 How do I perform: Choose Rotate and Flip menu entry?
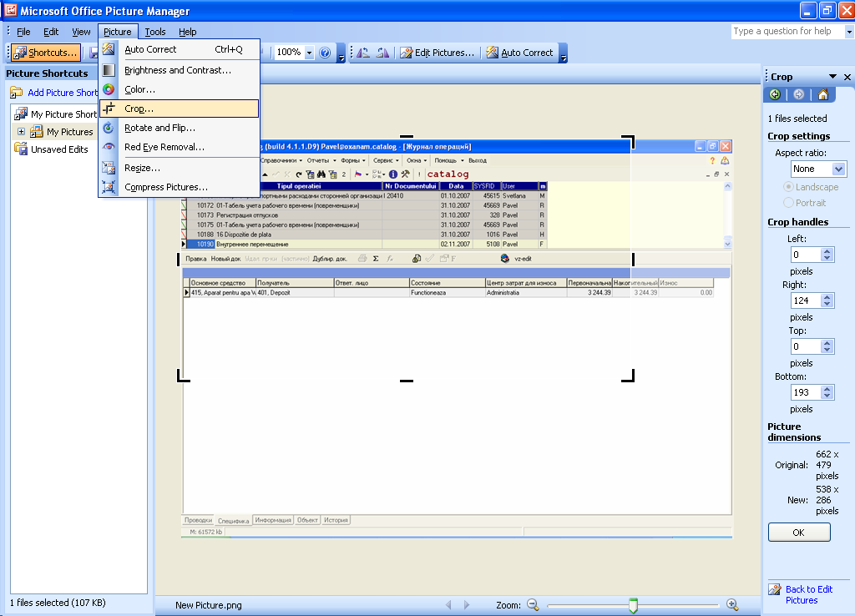pos(179,128)
